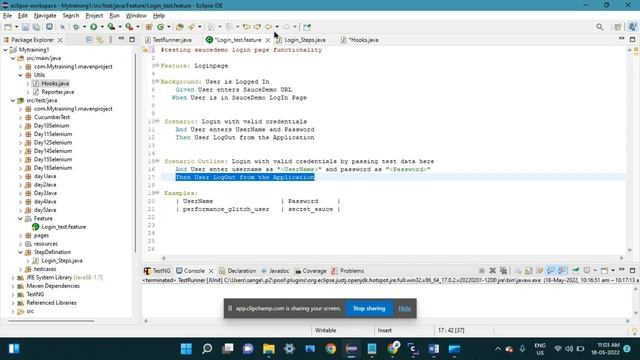Expand the CucumberTest package
640x360 pixels.
tap(20, 117)
